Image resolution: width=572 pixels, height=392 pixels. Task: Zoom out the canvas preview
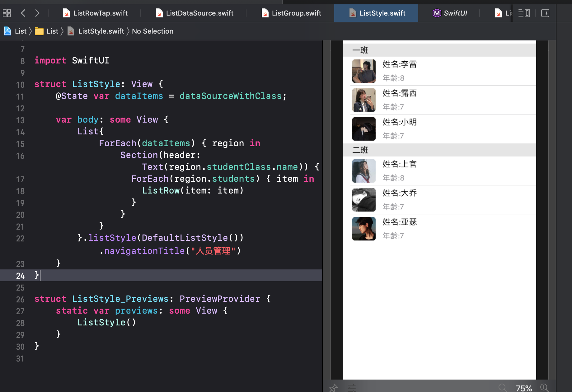[x=503, y=388]
